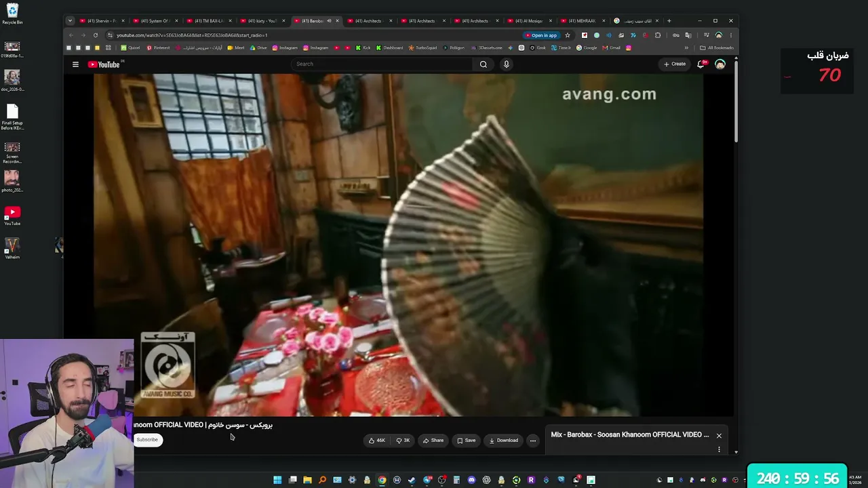868x488 pixels.
Task: Open the Meet bookmark
Action: click(x=236, y=48)
